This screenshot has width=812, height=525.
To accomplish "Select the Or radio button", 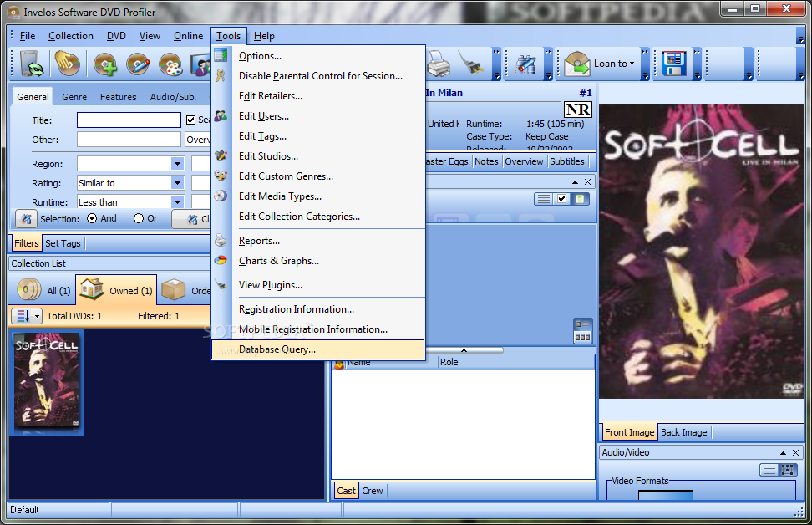I will (139, 218).
